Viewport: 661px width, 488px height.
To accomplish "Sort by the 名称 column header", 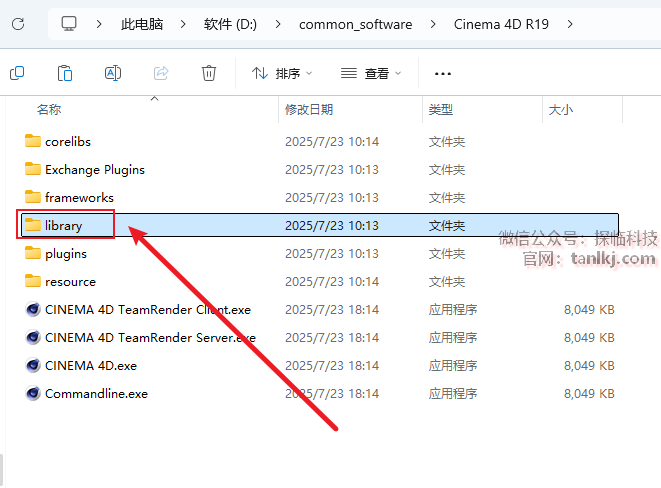I will coord(49,110).
